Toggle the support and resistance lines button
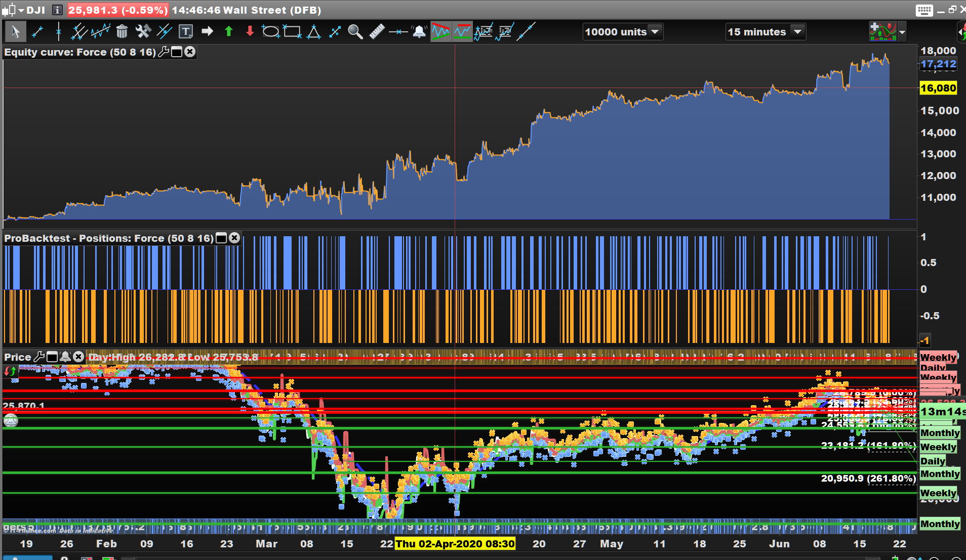966x560 pixels. [x=462, y=32]
